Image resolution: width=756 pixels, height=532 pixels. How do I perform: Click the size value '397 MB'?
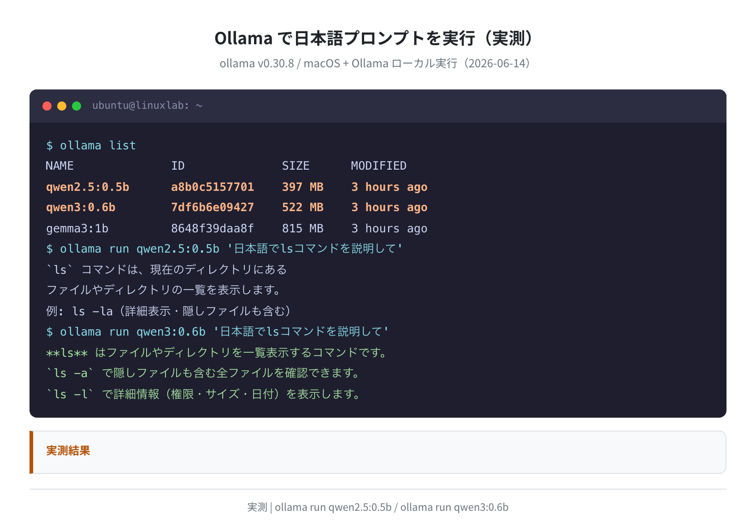303,187
